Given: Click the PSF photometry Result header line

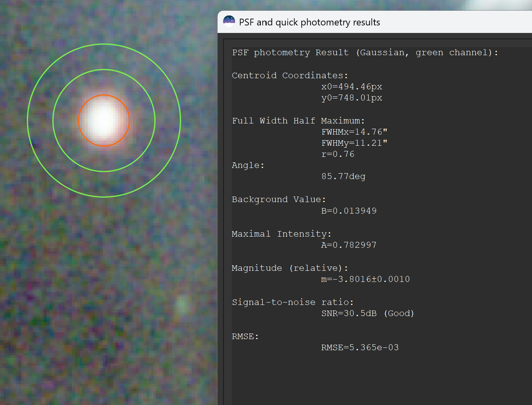Looking at the screenshot, I should [365, 52].
